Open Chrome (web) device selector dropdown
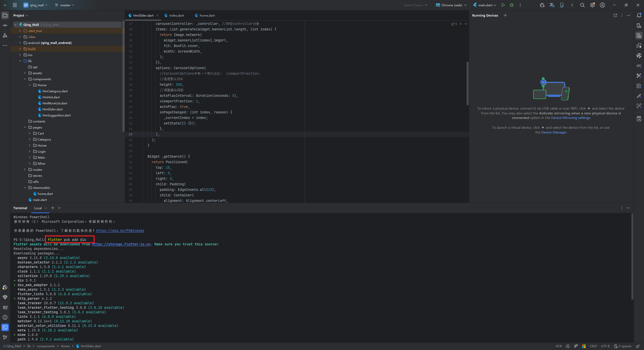The width and height of the screenshot is (644, 350). (x=451, y=5)
